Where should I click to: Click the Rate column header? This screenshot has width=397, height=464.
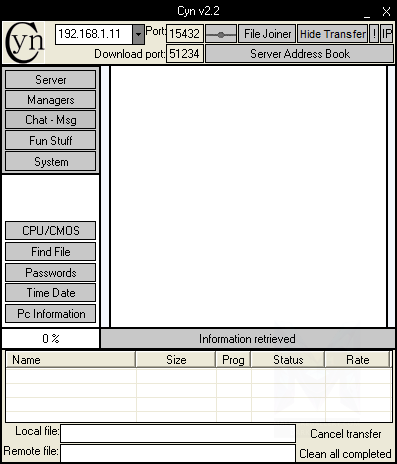[358, 360]
